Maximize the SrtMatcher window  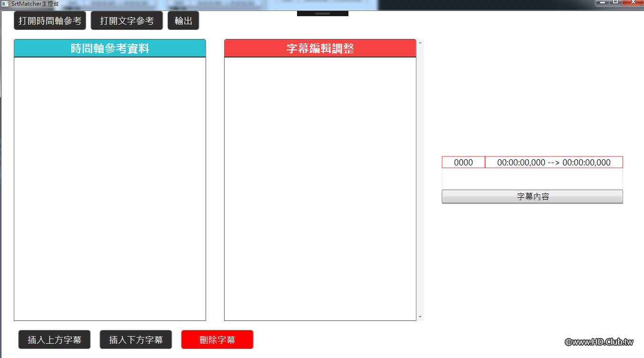615,3
